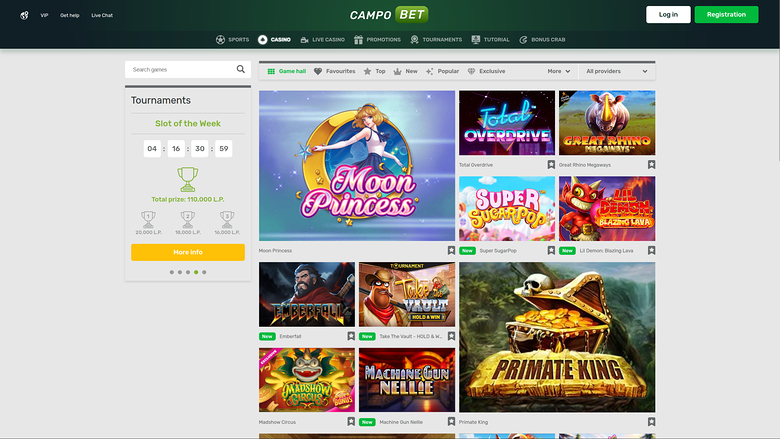This screenshot has width=780, height=439.
Task: Click the Log in button
Action: click(x=668, y=14)
